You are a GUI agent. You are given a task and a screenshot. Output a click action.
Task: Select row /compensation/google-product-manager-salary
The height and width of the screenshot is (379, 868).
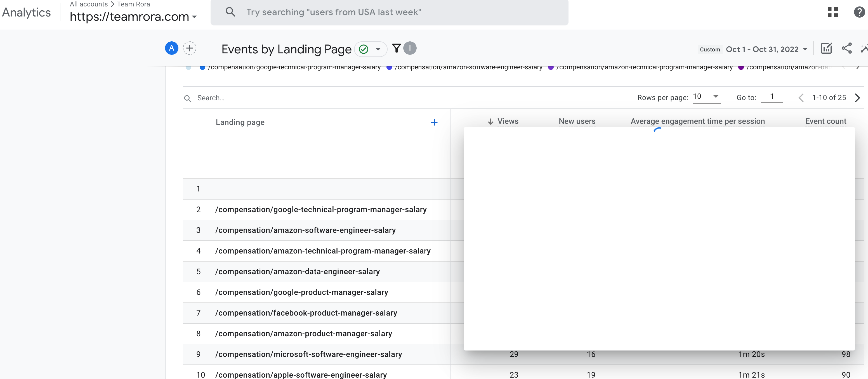point(301,292)
